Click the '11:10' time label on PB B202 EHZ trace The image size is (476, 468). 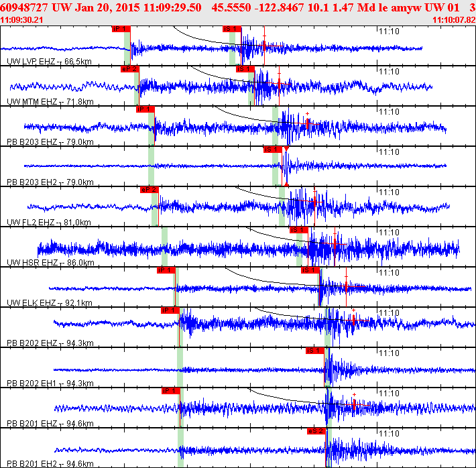click(x=389, y=313)
